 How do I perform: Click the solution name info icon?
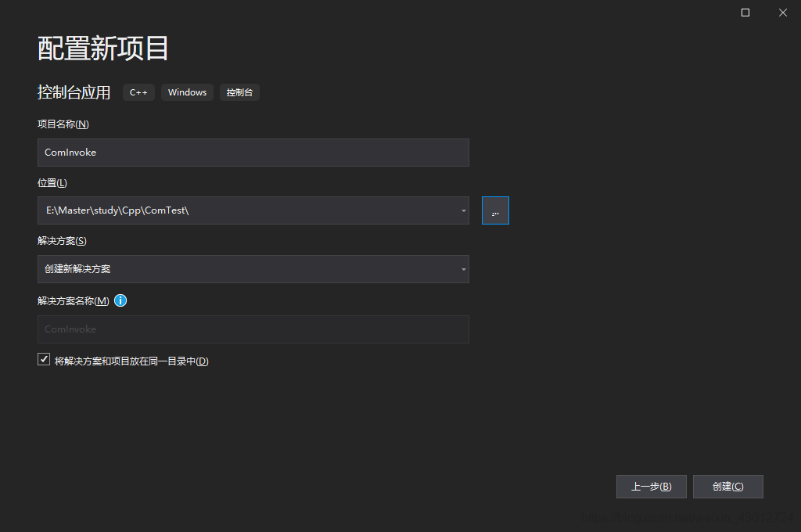[120, 300]
